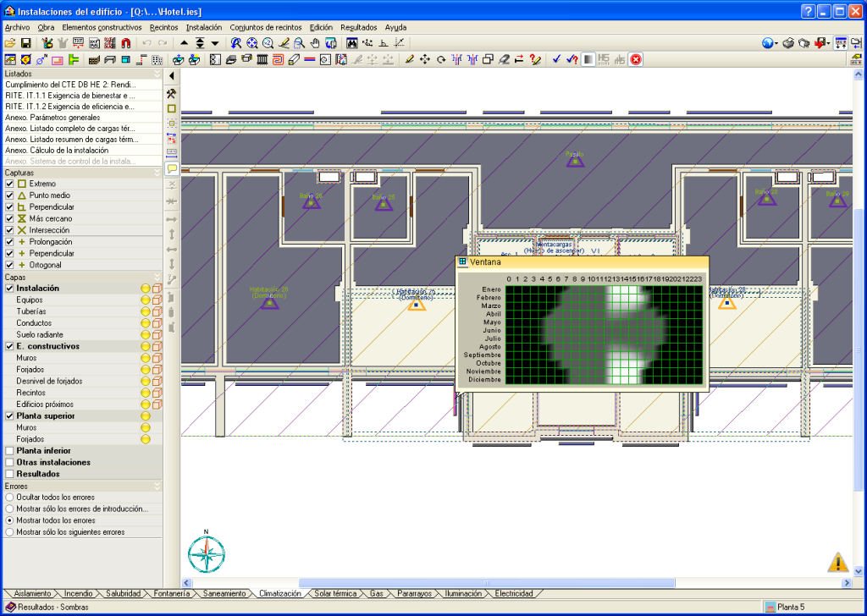Click the Habitación 26 room triangle marker
This screenshot has width=867, height=616.
point(270,302)
